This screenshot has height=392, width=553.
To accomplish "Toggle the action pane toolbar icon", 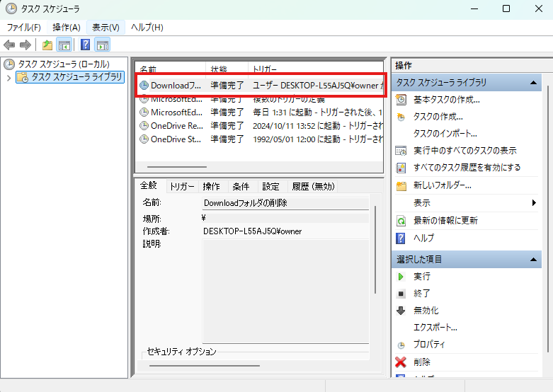I will coord(102,45).
